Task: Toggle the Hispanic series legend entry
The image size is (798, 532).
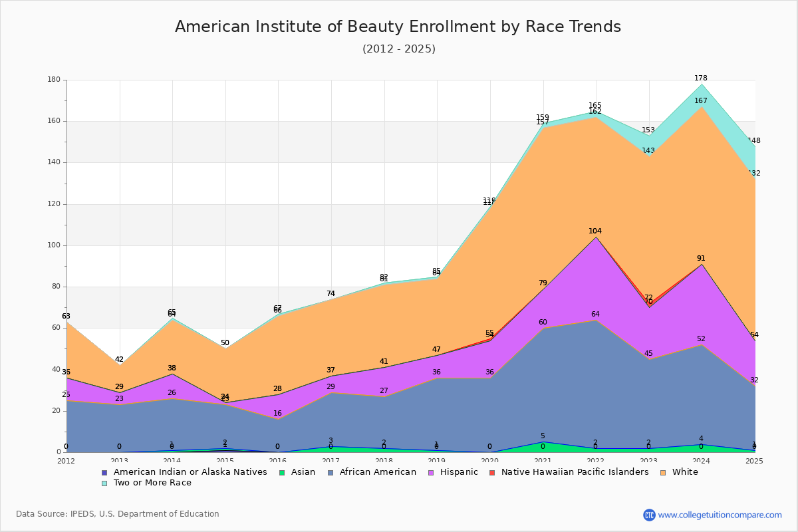Action: coord(453,472)
